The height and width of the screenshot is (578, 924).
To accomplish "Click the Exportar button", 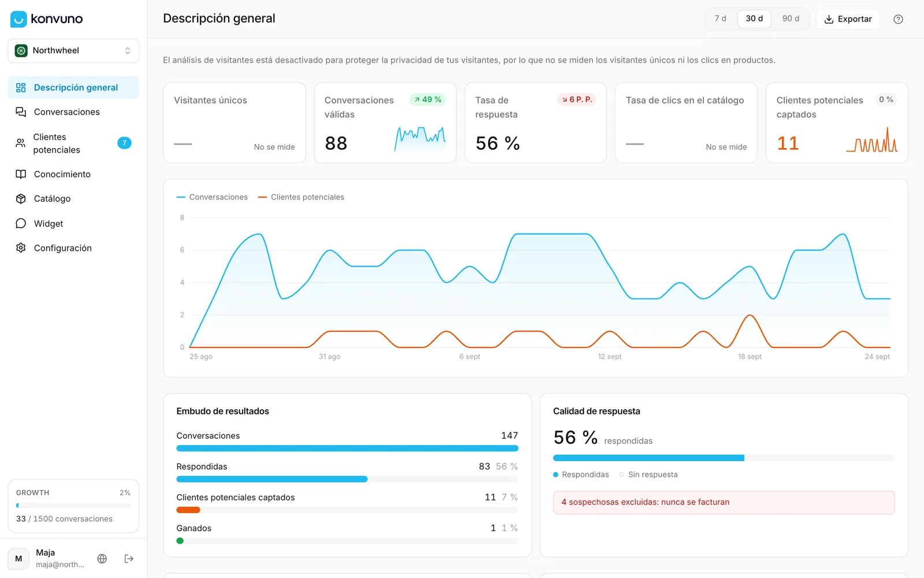I will pos(848,19).
